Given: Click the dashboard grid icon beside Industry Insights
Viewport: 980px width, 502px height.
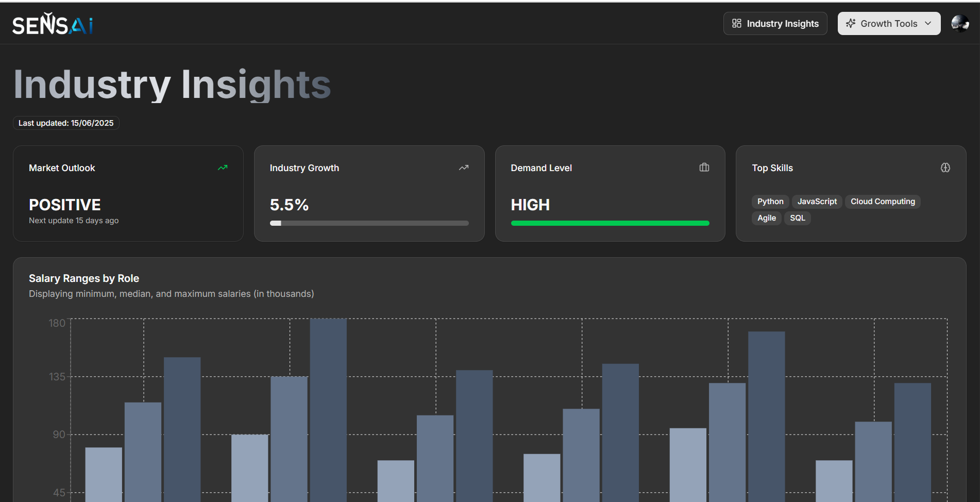Looking at the screenshot, I should (737, 23).
